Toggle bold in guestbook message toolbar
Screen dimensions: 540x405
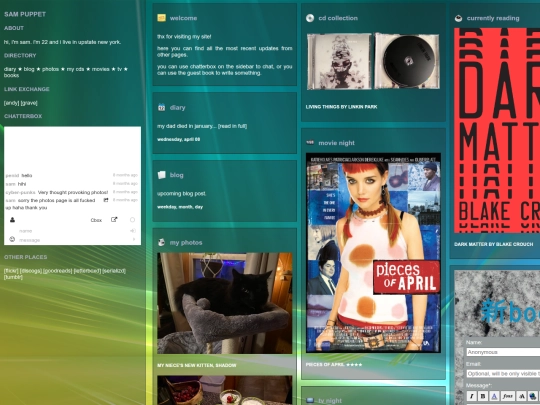click(x=483, y=396)
